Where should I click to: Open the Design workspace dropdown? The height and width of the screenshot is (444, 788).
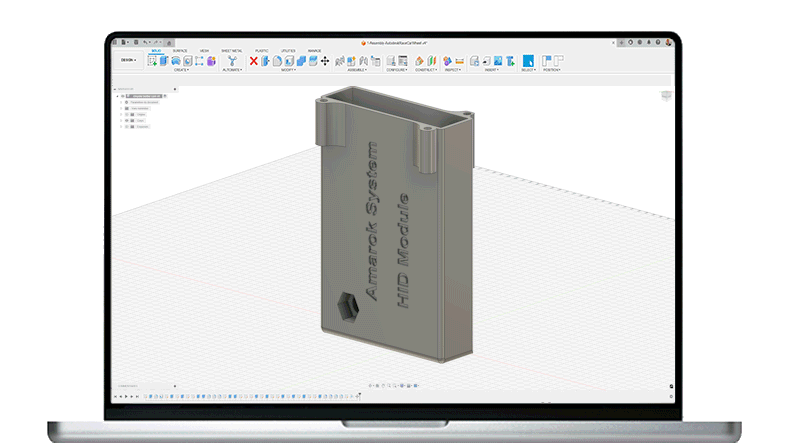(129, 60)
